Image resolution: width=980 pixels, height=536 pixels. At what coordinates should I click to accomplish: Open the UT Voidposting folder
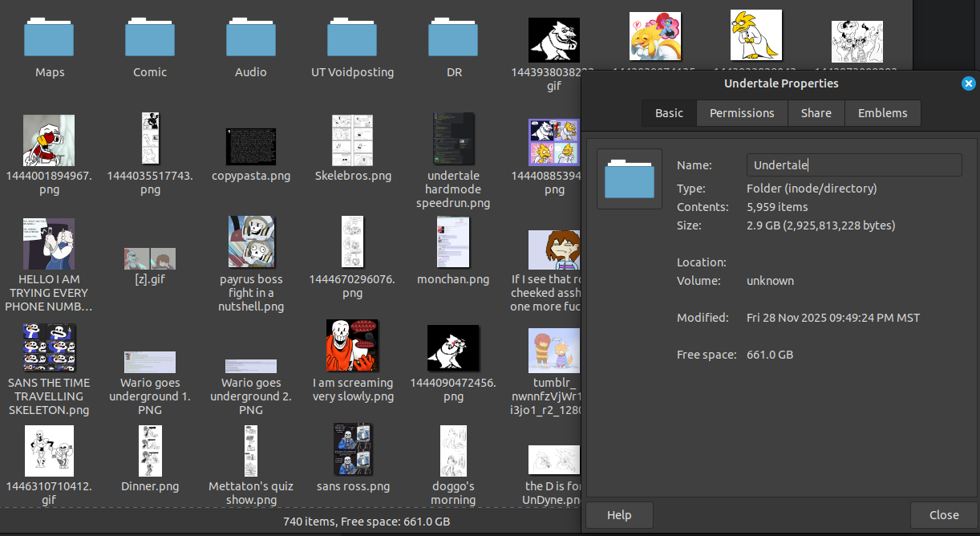coord(352,38)
